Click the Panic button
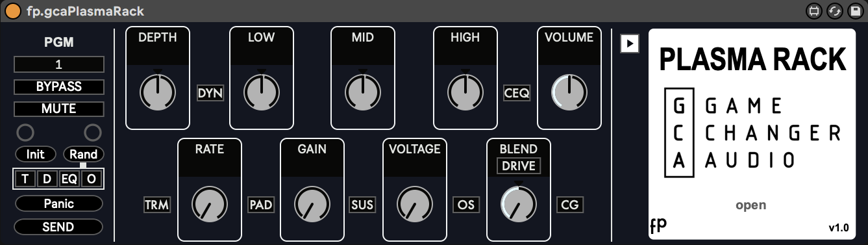This screenshot has height=245, width=868. 59,203
